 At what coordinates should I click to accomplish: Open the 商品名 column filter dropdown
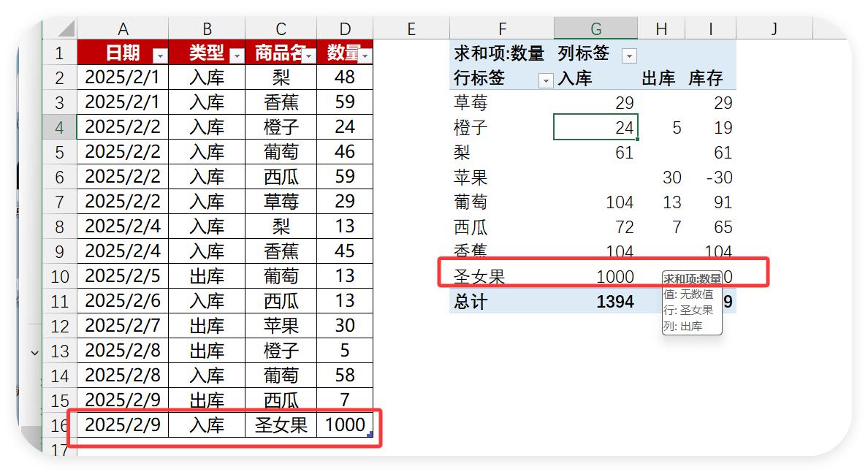click(309, 56)
